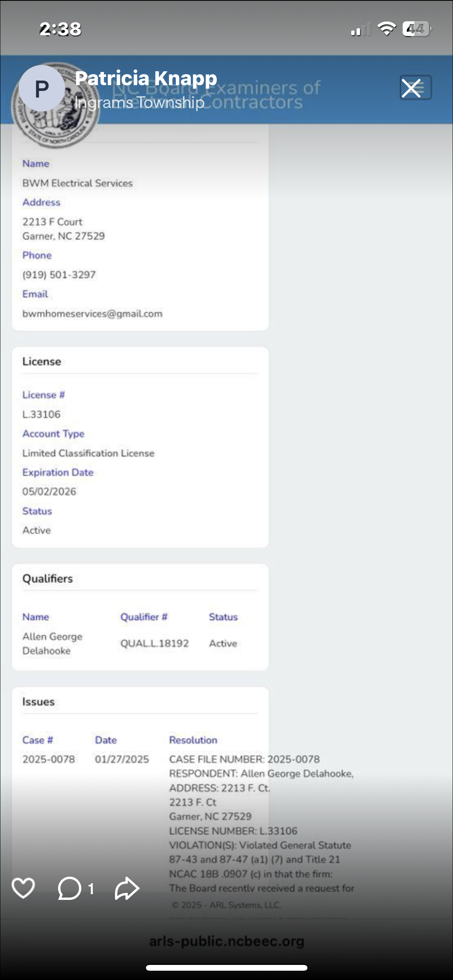Image resolution: width=453 pixels, height=980 pixels.
Task: Tap the battery indicator in status bar
Action: click(x=417, y=29)
